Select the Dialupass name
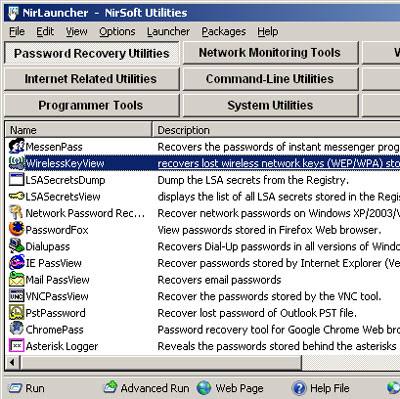Screen dimensions: 400x399 (x=48, y=247)
